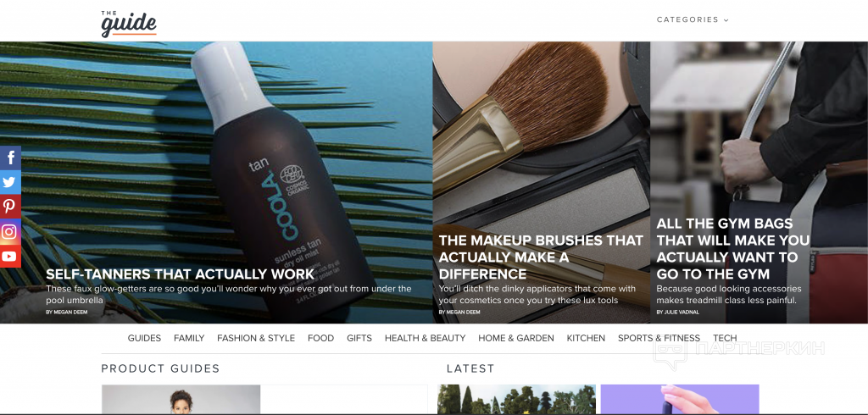This screenshot has height=415, width=868.
Task: Open the Facebook share icon
Action: [10, 158]
